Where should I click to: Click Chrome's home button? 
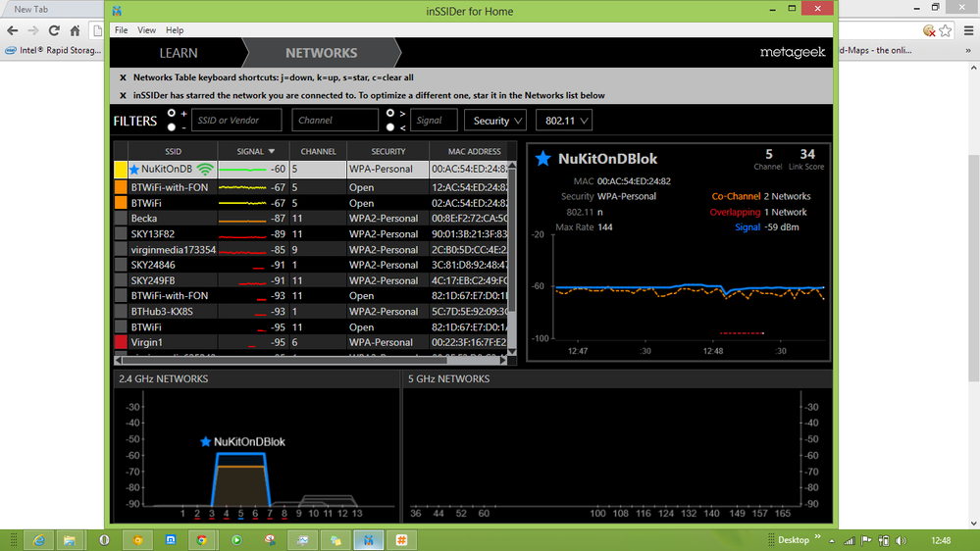tap(75, 30)
